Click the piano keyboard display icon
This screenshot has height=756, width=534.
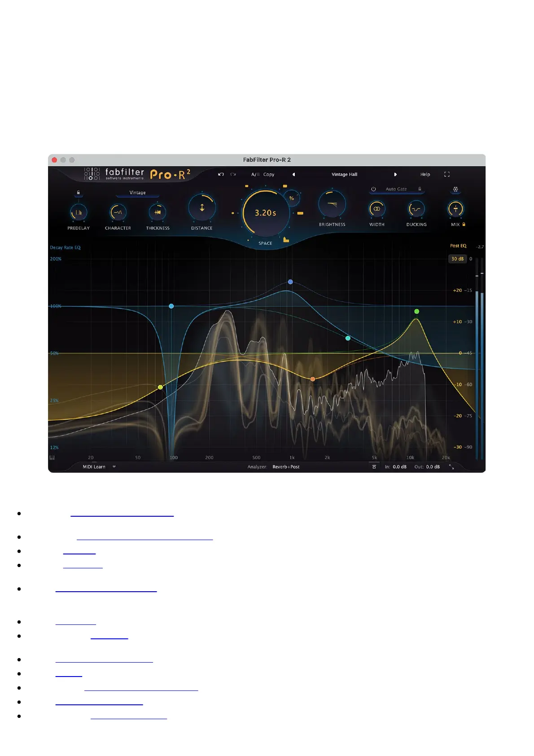pos(52,457)
